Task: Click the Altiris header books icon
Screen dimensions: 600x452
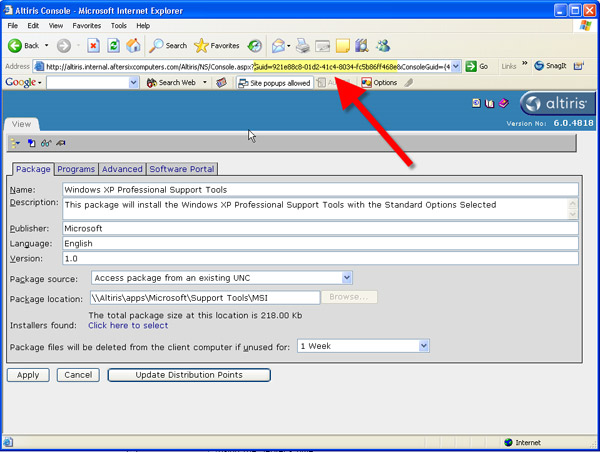Action: (x=489, y=103)
